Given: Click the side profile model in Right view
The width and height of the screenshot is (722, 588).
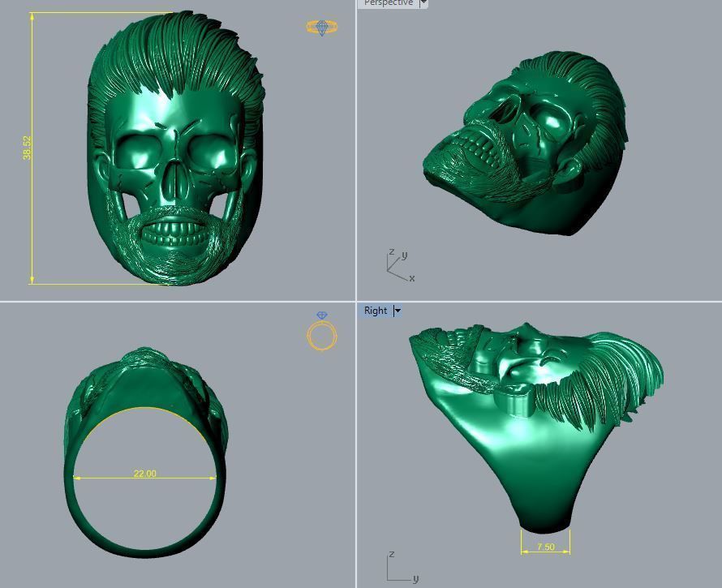Looking at the screenshot, I should (536, 428).
